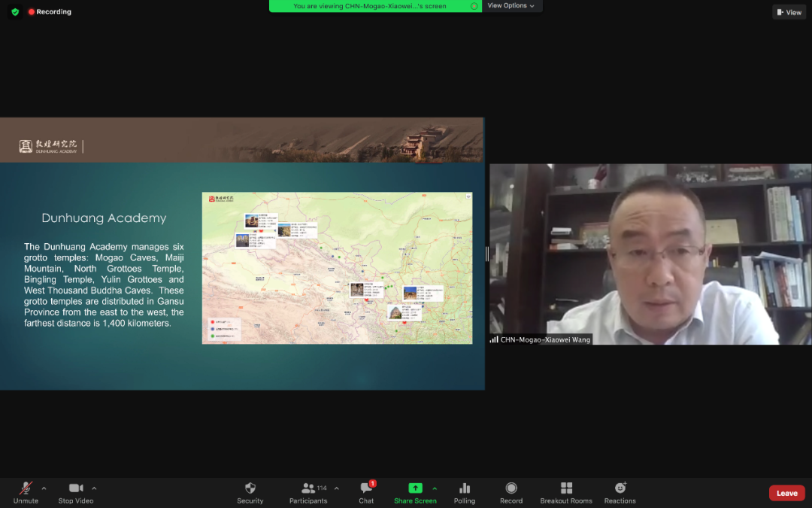The height and width of the screenshot is (508, 812).
Task: Click the green remote-control dot in sharing bar
Action: click(474, 6)
